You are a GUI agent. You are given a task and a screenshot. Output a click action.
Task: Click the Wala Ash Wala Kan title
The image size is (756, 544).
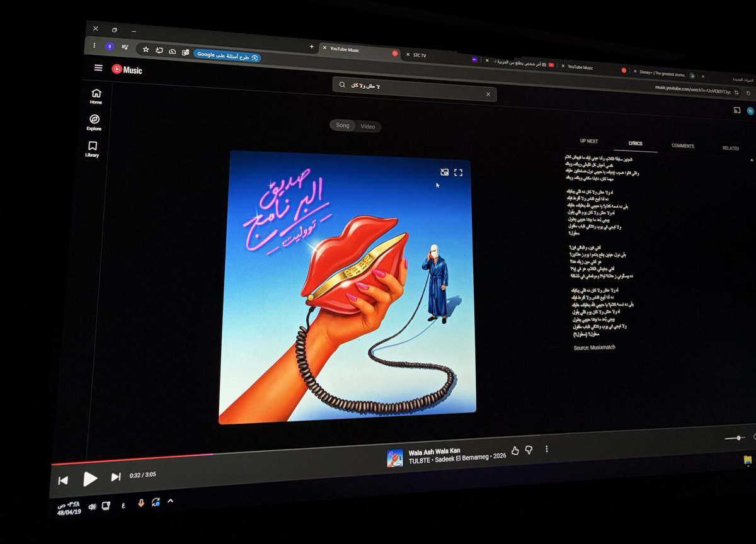[x=435, y=451]
